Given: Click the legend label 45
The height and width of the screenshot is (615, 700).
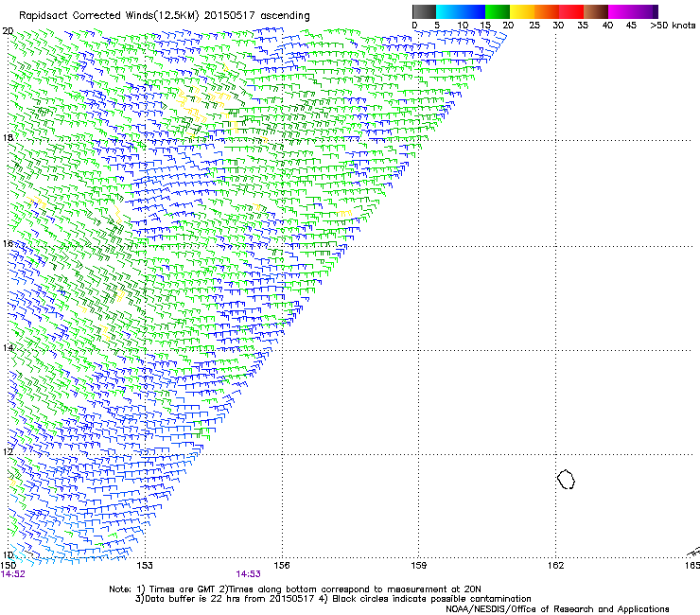Looking at the screenshot, I should (631, 25).
